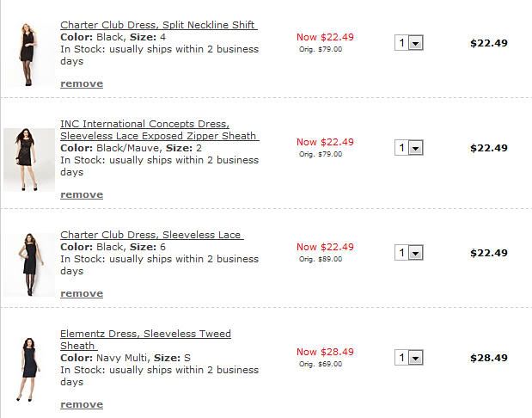Remove the Split Neckline Shift dress
The width and height of the screenshot is (532, 418).
(82, 83)
